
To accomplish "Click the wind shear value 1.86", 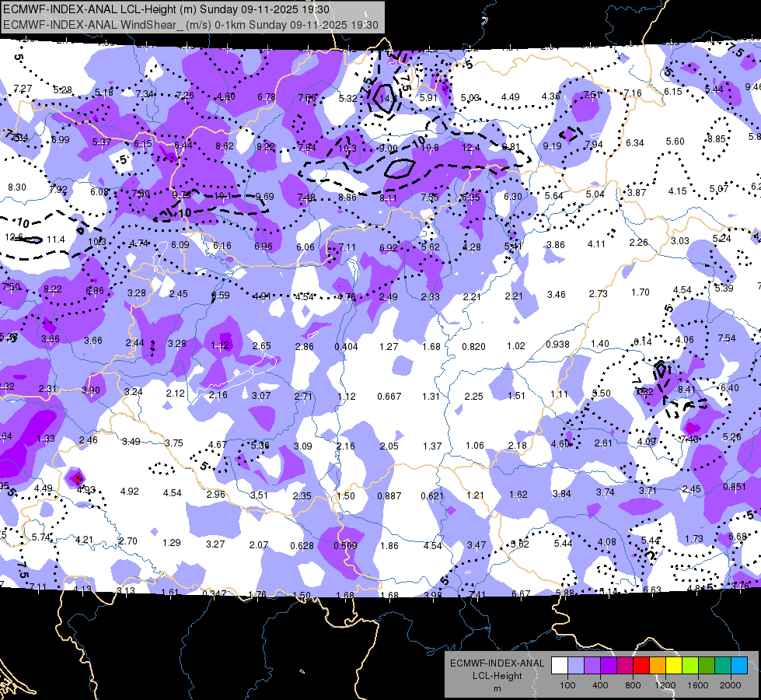I will point(389,545).
